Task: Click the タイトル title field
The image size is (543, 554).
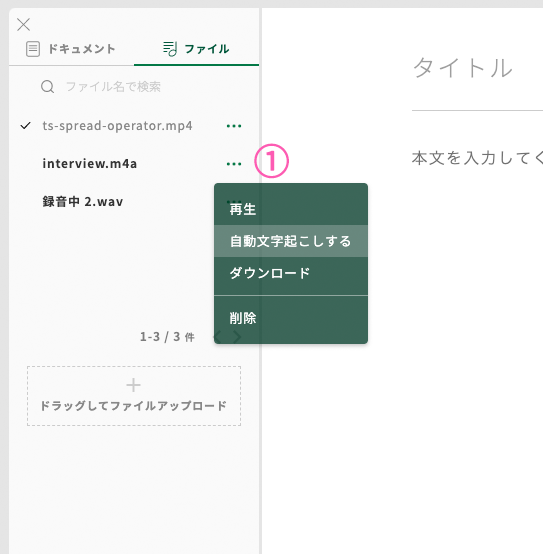Action: click(x=477, y=68)
